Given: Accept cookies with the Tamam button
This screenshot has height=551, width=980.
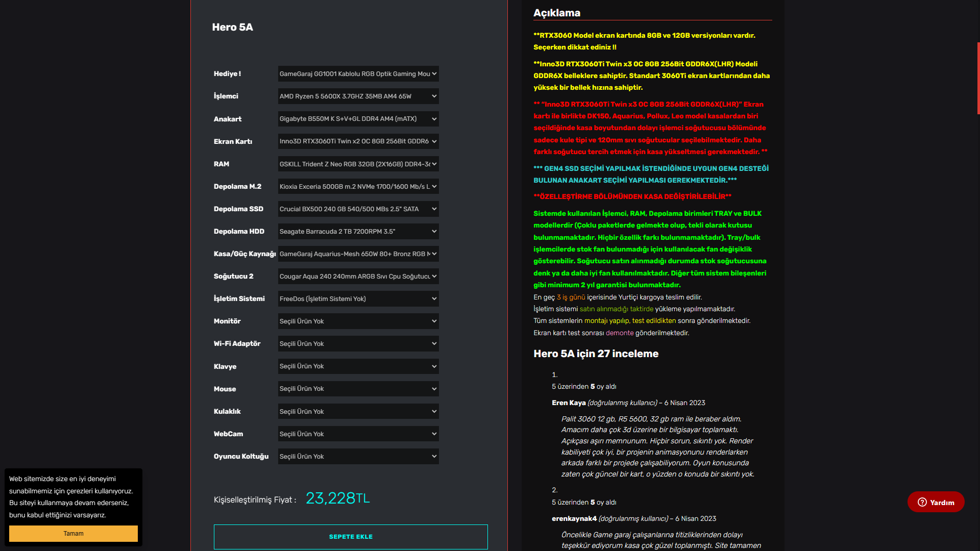Looking at the screenshot, I should click(73, 534).
